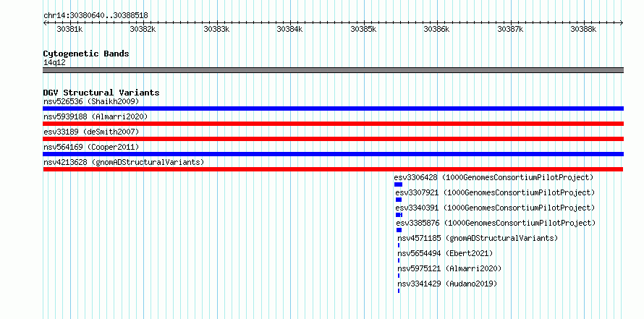The image size is (644, 319).
Task: Select nsv564169 (Cooper2011) label
Action: point(91,147)
